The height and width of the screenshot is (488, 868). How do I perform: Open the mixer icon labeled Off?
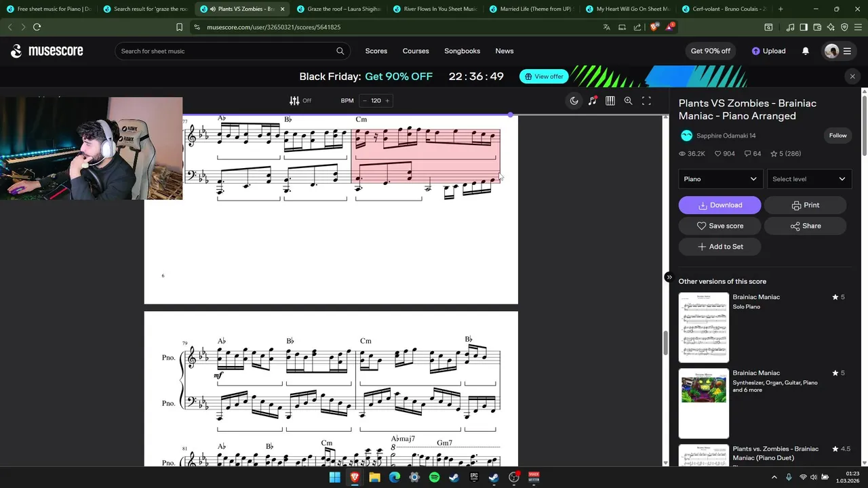(300, 100)
